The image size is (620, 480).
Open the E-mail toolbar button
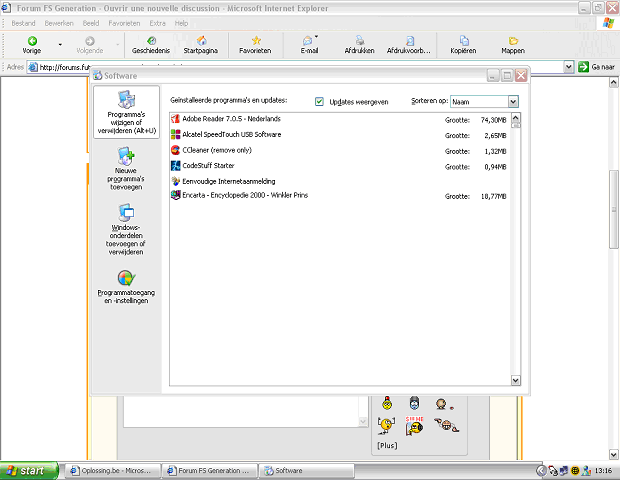point(310,45)
